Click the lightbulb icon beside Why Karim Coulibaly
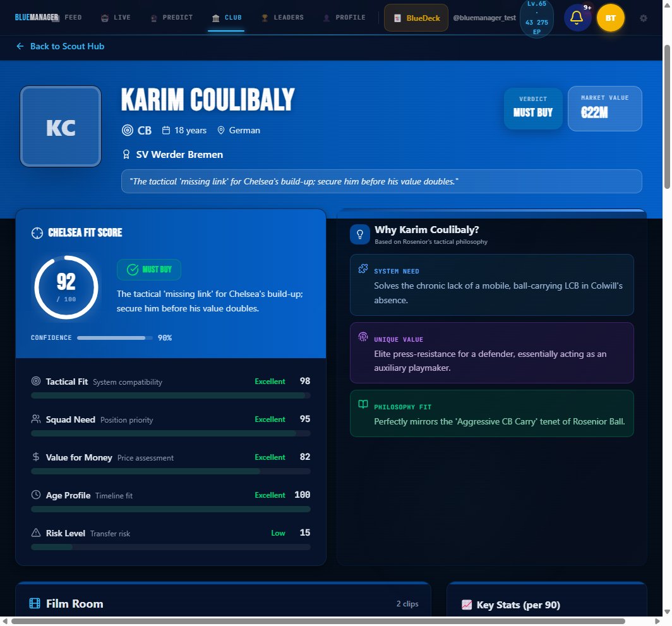The image size is (672, 626). point(360,234)
